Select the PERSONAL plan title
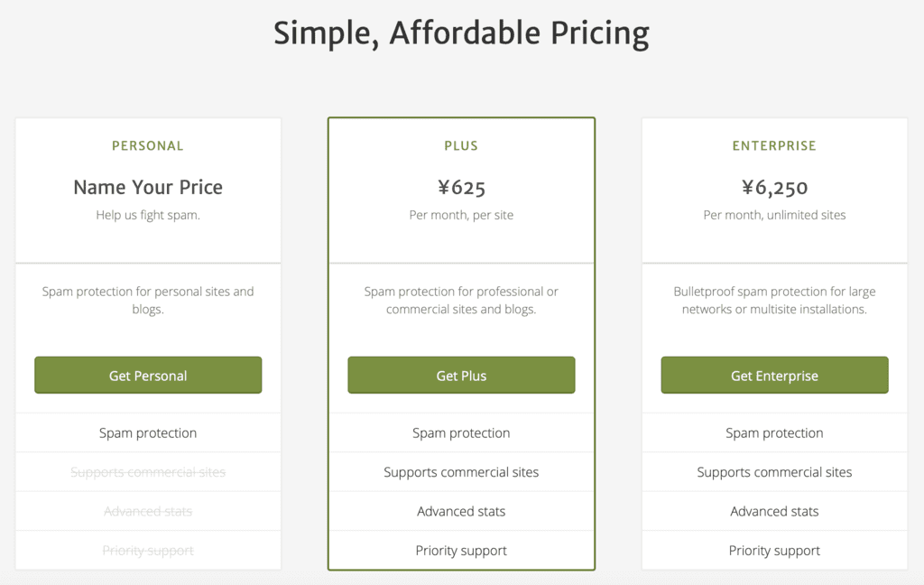Image resolution: width=924 pixels, height=585 pixels. [x=148, y=145]
